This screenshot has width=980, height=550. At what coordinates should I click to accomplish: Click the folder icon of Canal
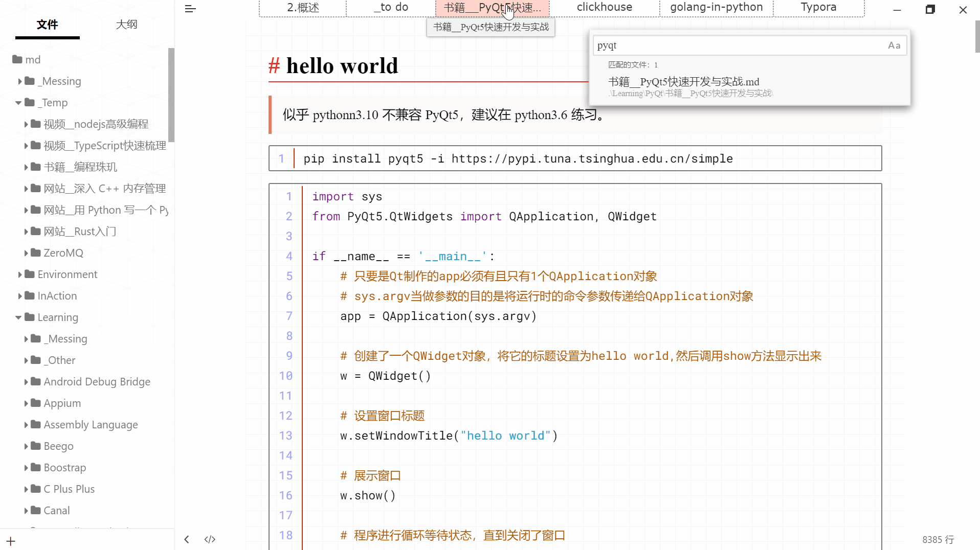coord(36,510)
